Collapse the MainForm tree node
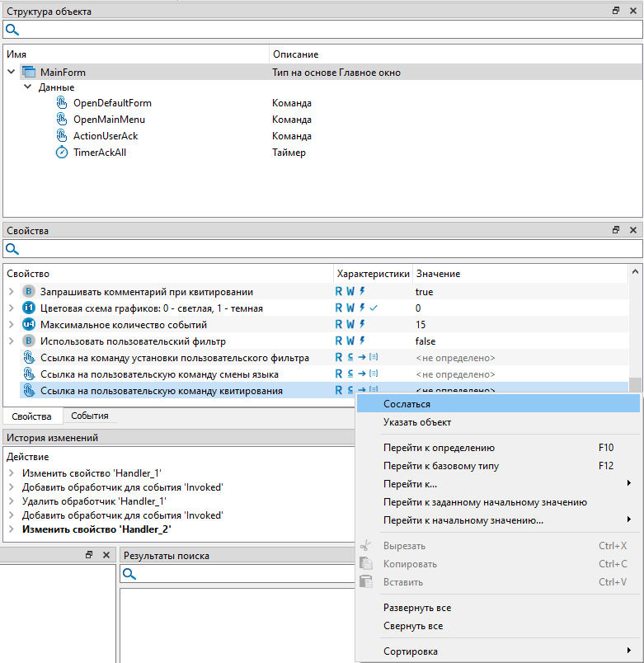The width and height of the screenshot is (644, 663). click(12, 73)
